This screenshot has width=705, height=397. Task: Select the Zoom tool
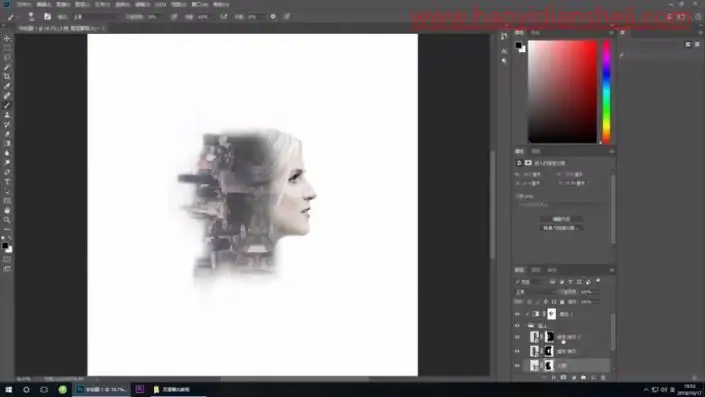[x=7, y=220]
